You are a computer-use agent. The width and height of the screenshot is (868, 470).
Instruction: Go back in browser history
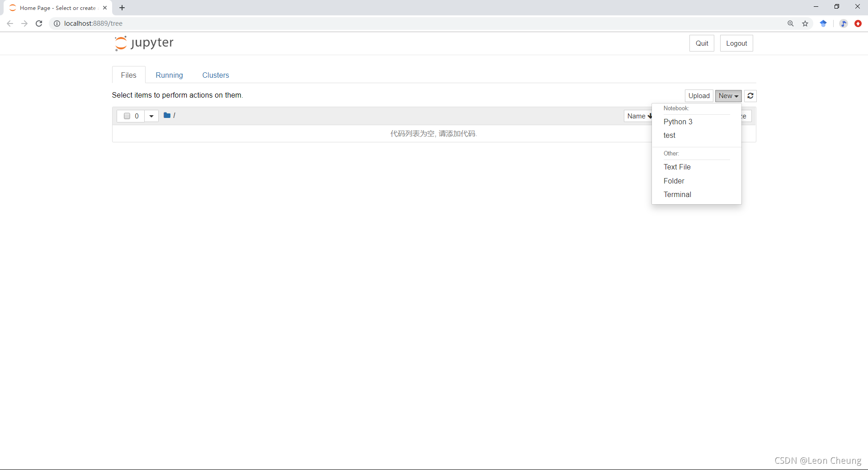[10, 23]
